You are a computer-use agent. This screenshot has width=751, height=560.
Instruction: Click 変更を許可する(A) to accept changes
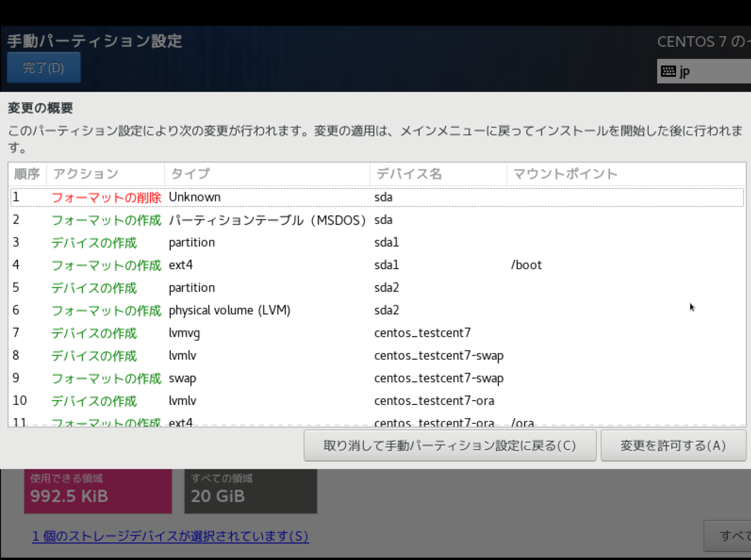673,445
